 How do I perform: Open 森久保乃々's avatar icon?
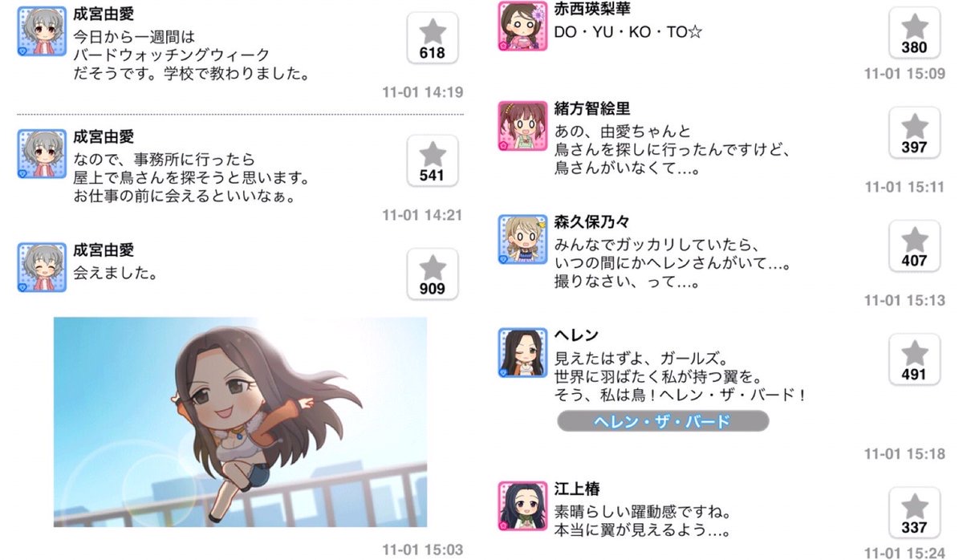click(522, 239)
